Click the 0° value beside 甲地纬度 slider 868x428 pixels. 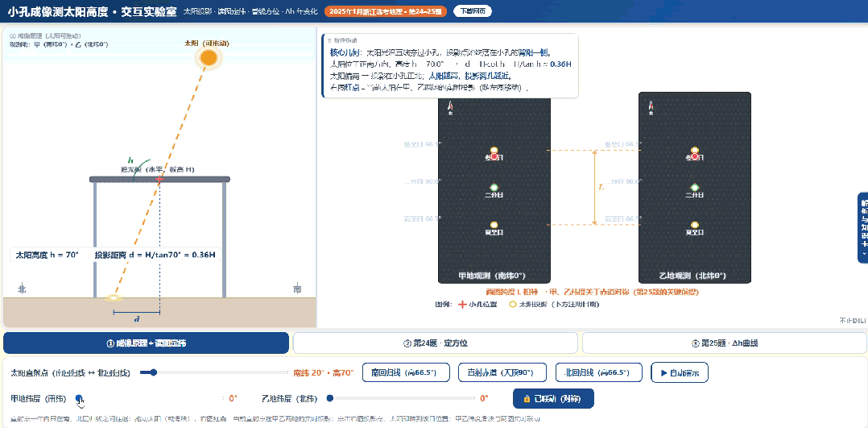(233, 398)
